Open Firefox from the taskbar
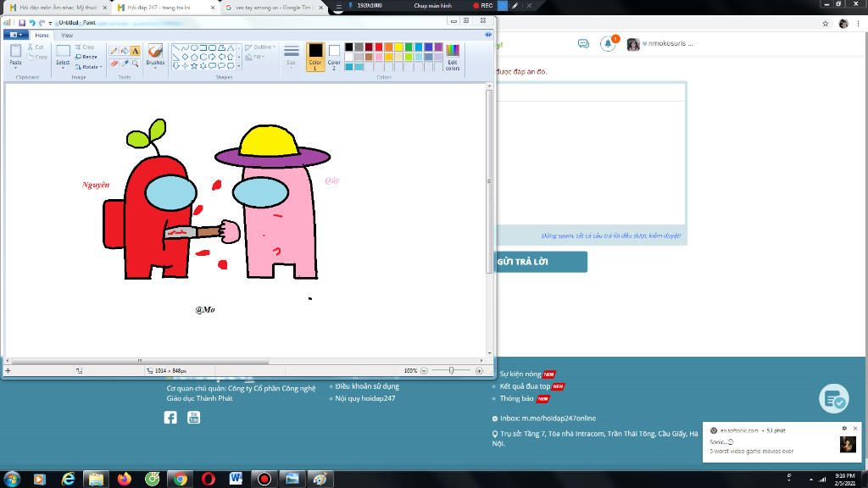 point(124,479)
